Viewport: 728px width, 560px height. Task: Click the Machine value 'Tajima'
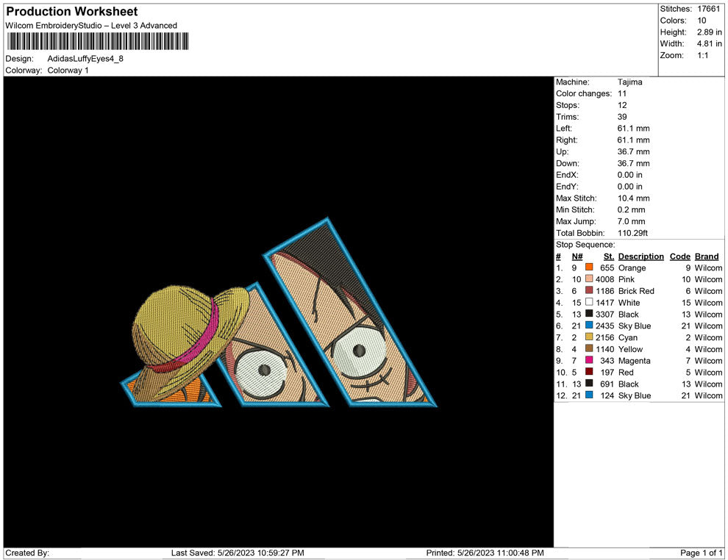tap(629, 82)
